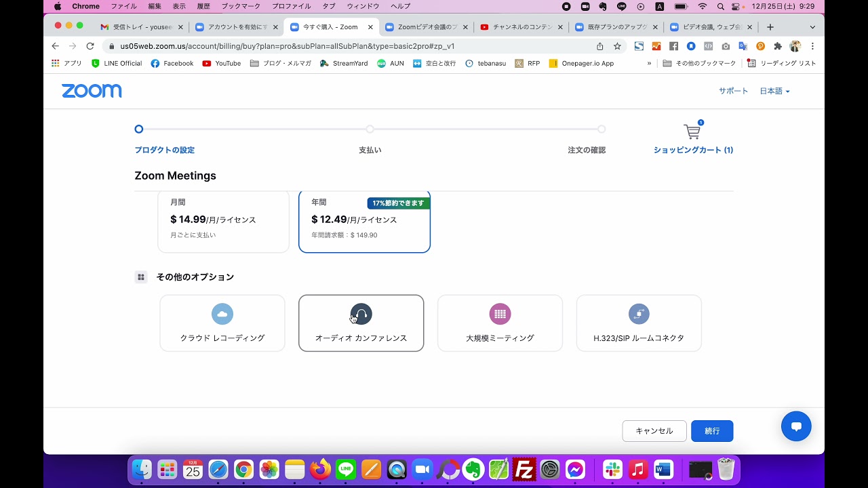Viewport: 868px width, 488px height.
Task: Click the Zoom logo
Action: (x=92, y=91)
